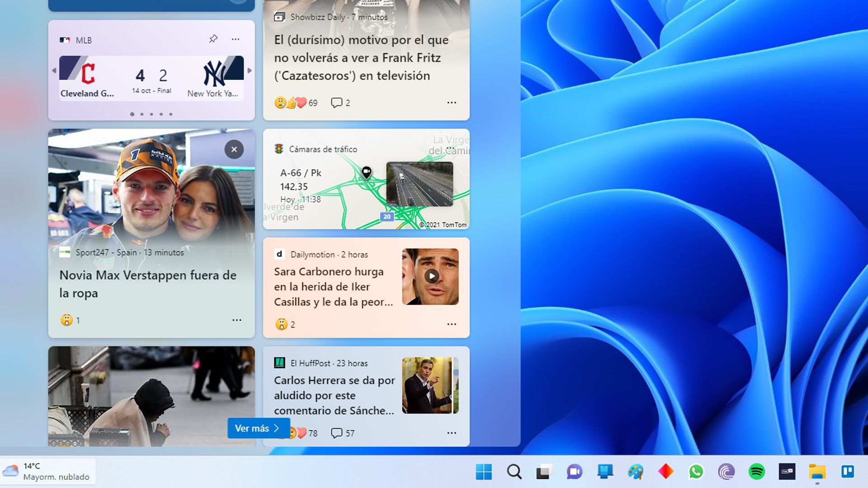The width and height of the screenshot is (868, 488).
Task: Open the Cámaras de tráfico widget icon
Action: tap(279, 149)
